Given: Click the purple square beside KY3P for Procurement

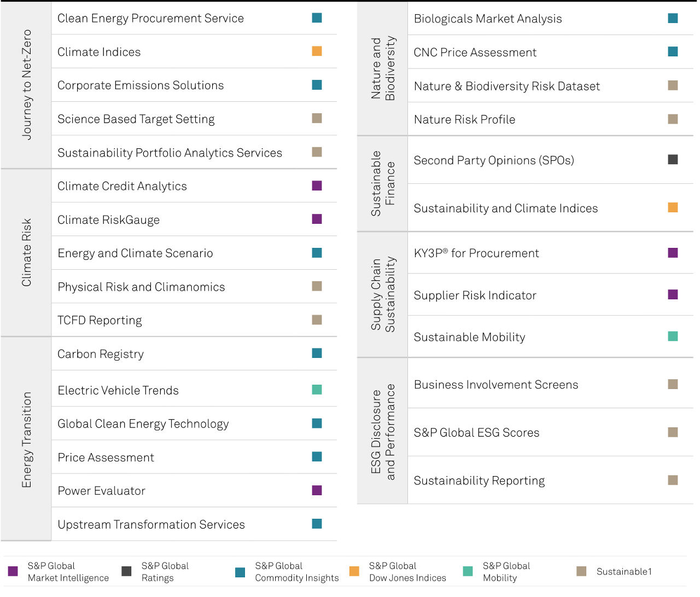Looking at the screenshot, I should pyautogui.click(x=673, y=253).
